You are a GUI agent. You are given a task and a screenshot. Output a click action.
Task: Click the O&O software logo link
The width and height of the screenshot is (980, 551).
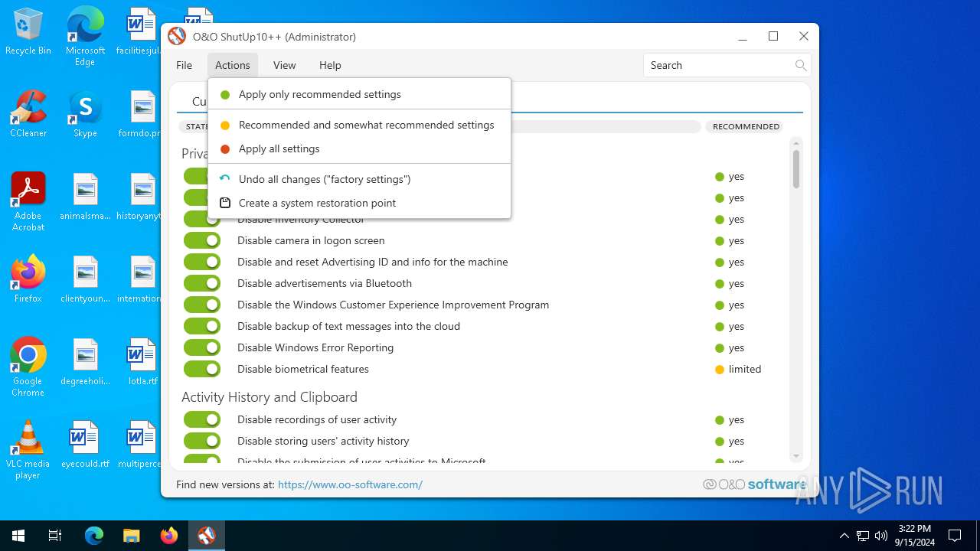(x=754, y=484)
